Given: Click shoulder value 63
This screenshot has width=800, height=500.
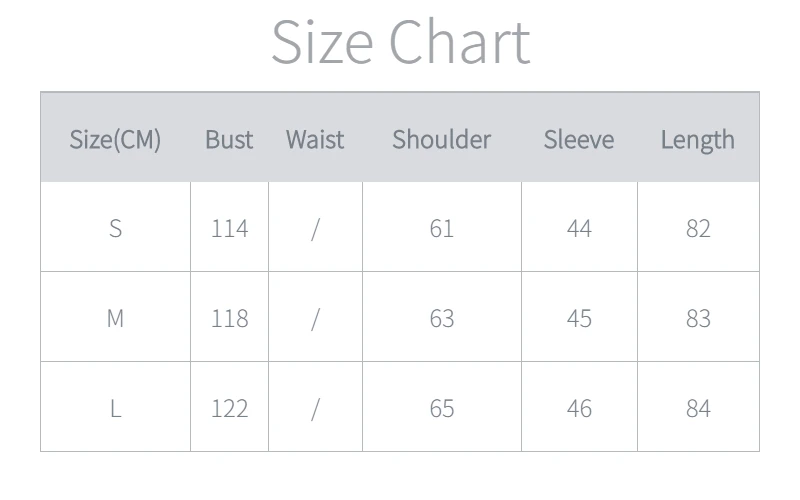Looking at the screenshot, I should pyautogui.click(x=441, y=318).
